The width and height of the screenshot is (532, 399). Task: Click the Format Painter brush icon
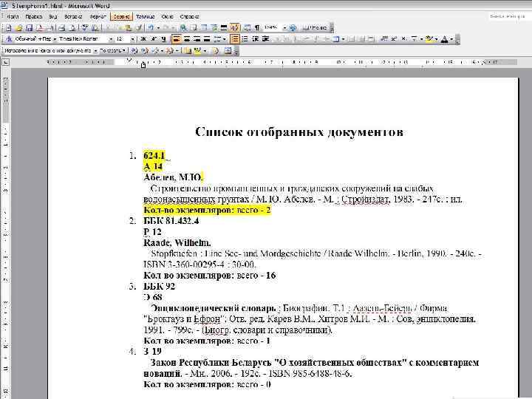[x=138, y=28]
